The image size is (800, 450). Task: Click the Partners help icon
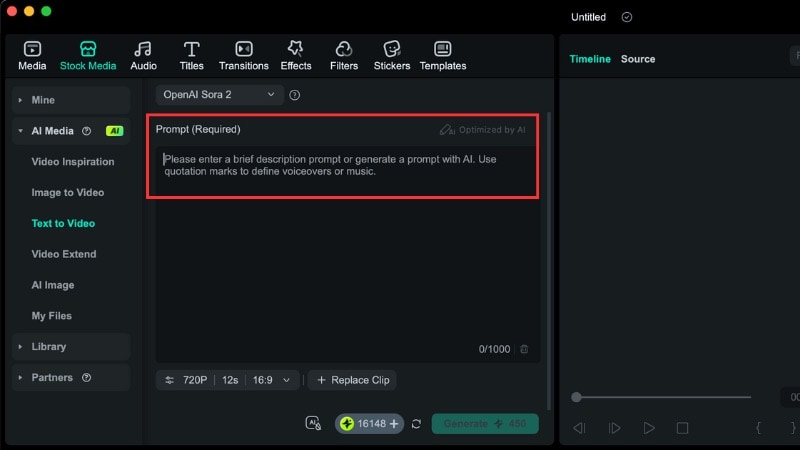point(87,378)
